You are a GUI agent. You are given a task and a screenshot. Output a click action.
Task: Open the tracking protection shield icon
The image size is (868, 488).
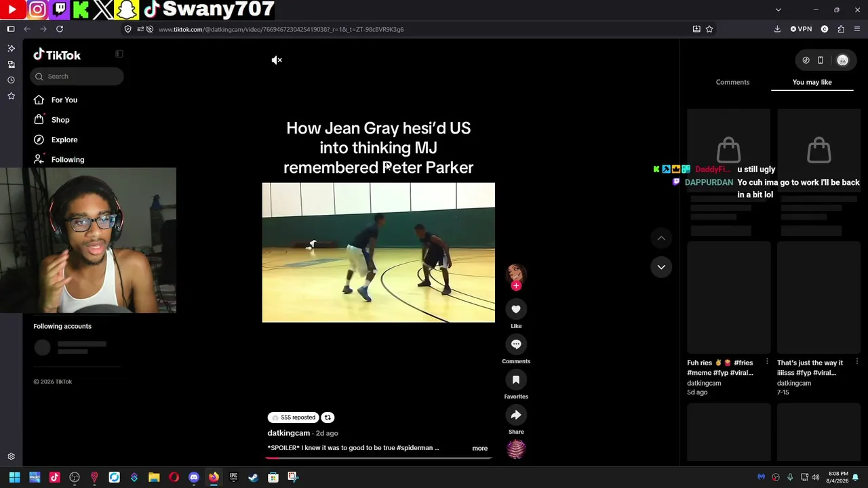click(x=127, y=29)
